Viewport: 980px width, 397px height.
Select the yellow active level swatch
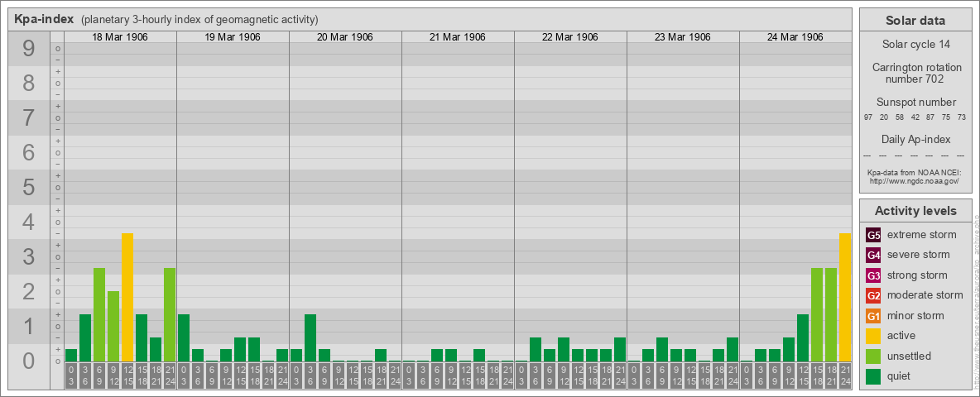point(873,336)
